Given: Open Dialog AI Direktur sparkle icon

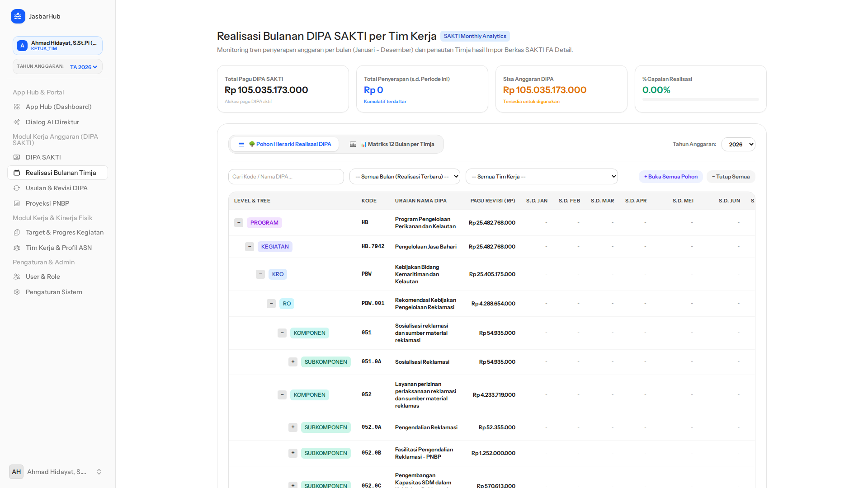Looking at the screenshot, I should pyautogui.click(x=17, y=122).
